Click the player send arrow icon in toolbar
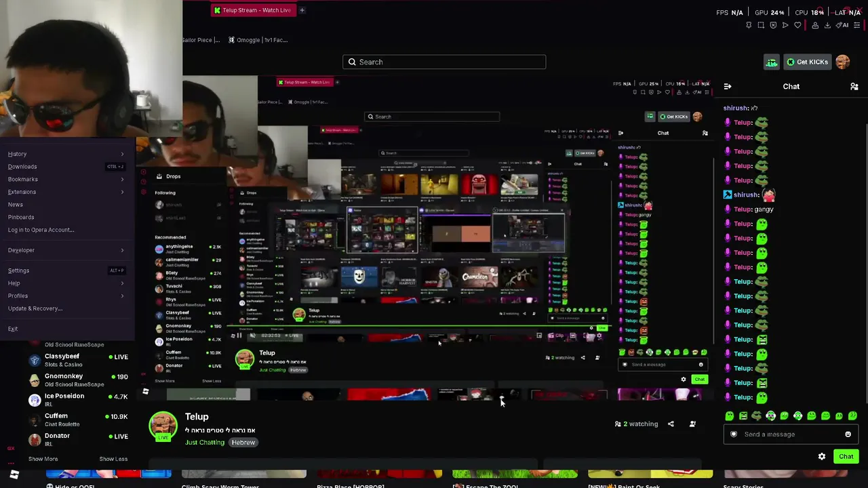 785,25
